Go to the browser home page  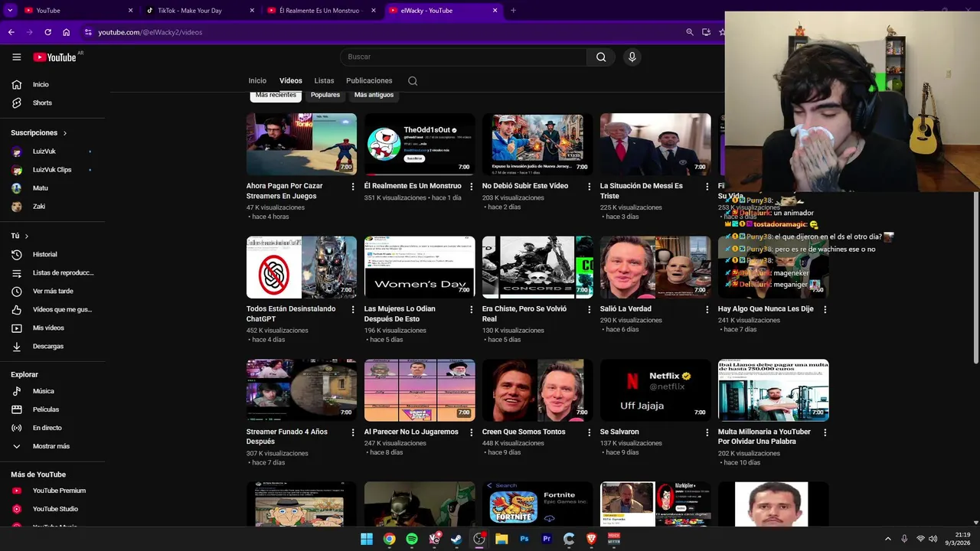coord(67,32)
